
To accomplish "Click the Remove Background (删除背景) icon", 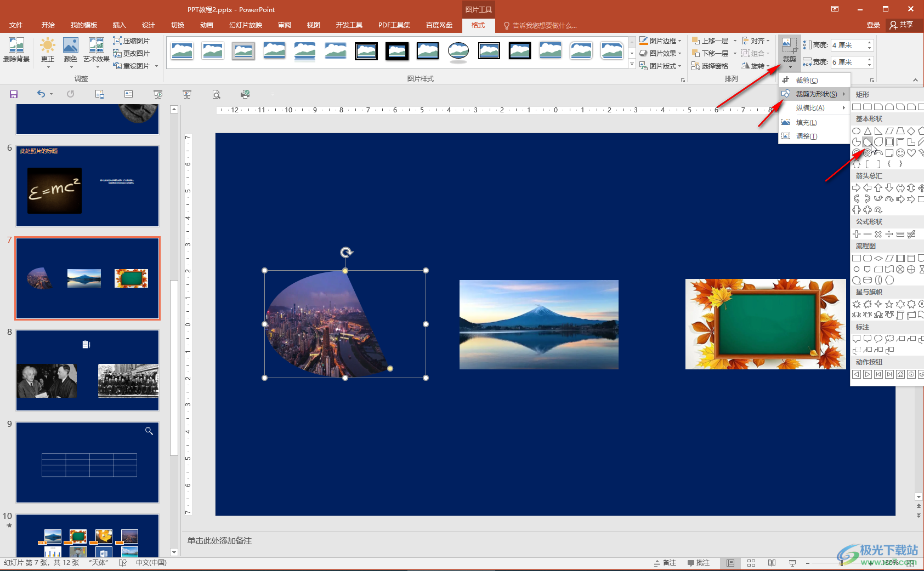I will pyautogui.click(x=16, y=50).
